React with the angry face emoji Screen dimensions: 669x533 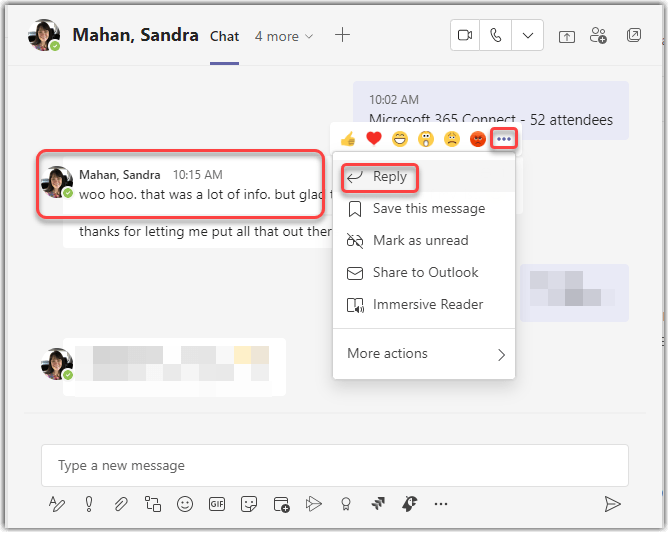[478, 139]
